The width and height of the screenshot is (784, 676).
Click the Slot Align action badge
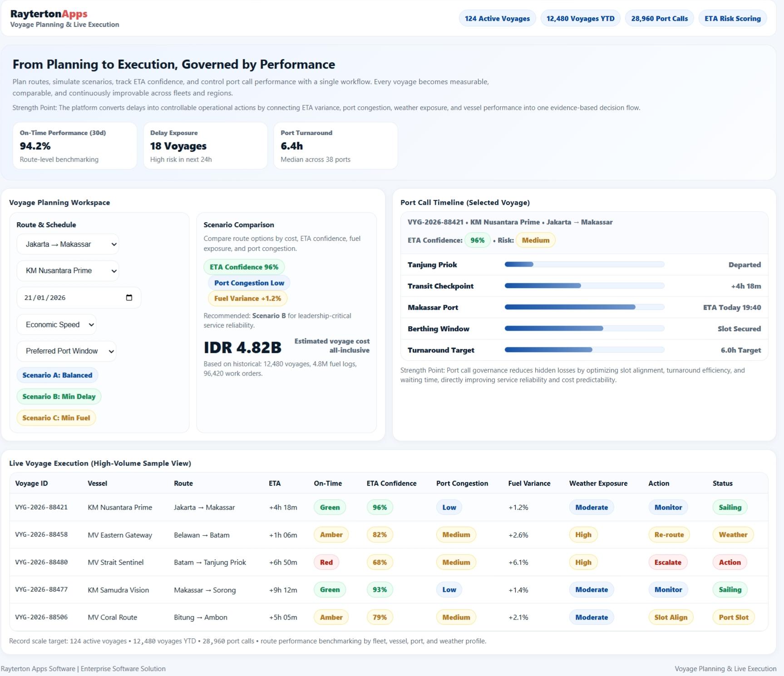(x=671, y=617)
